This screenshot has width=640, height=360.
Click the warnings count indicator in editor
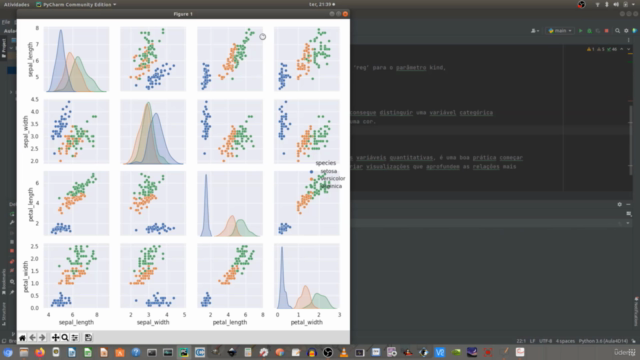pos(591,49)
